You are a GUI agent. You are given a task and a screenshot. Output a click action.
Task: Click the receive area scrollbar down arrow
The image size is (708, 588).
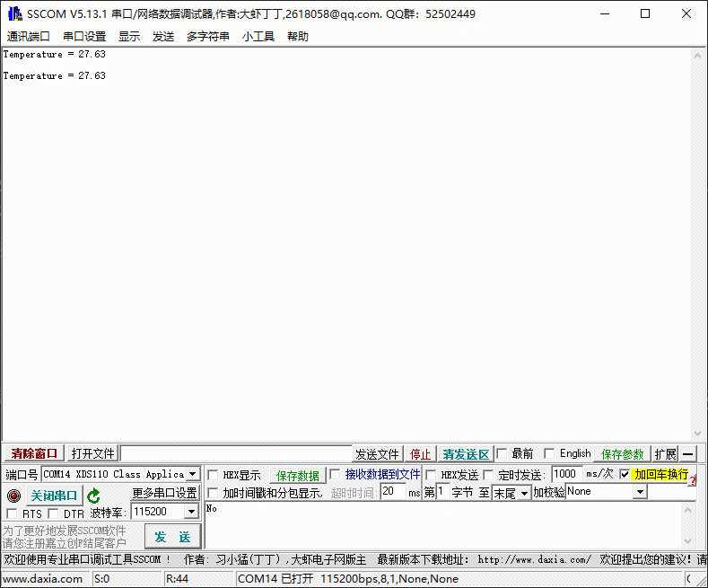click(x=697, y=434)
